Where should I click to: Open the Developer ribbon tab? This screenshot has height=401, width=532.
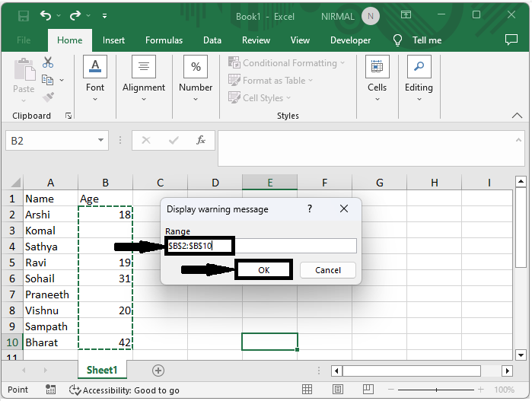(351, 40)
